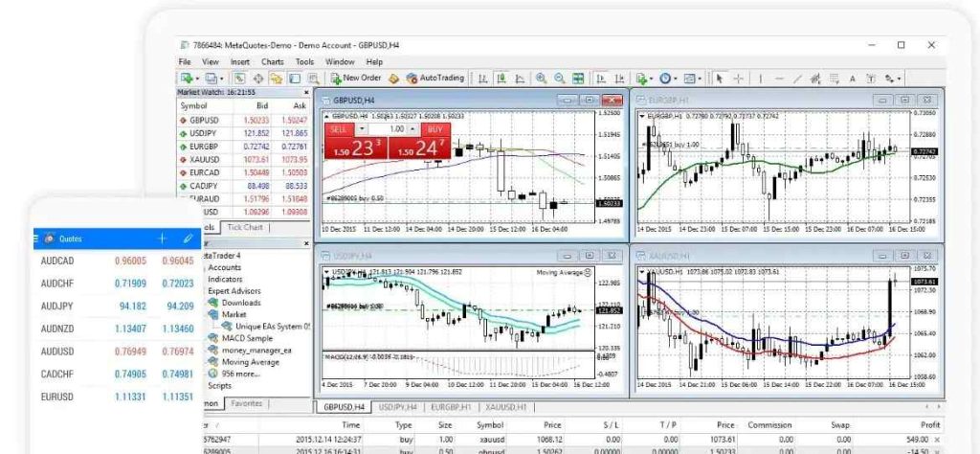Select the EURGBP,H1 chart tab
Image resolution: width=980 pixels, height=454 pixels.
pyautogui.click(x=451, y=407)
